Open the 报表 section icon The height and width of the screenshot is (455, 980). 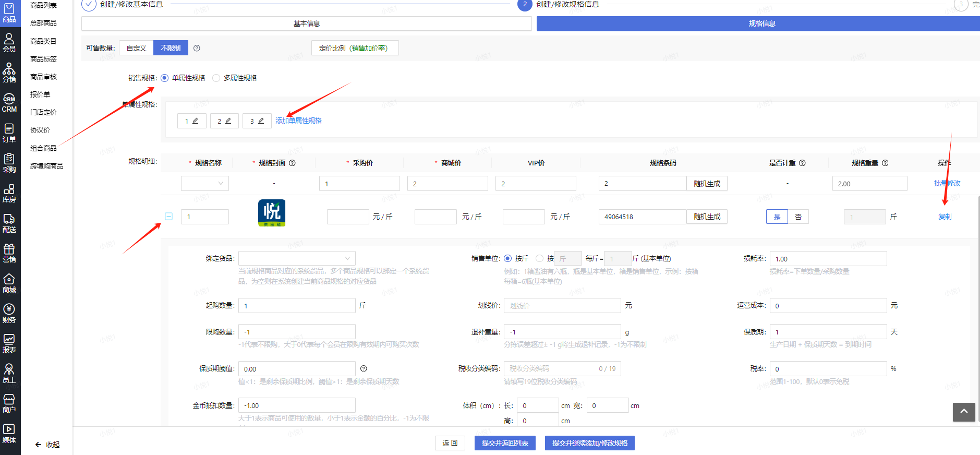(9, 344)
